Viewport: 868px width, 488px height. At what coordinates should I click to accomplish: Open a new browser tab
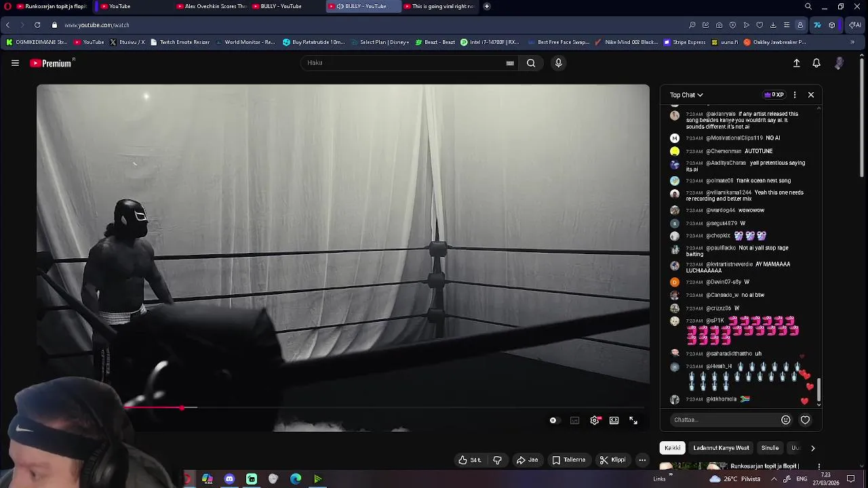coord(487,6)
